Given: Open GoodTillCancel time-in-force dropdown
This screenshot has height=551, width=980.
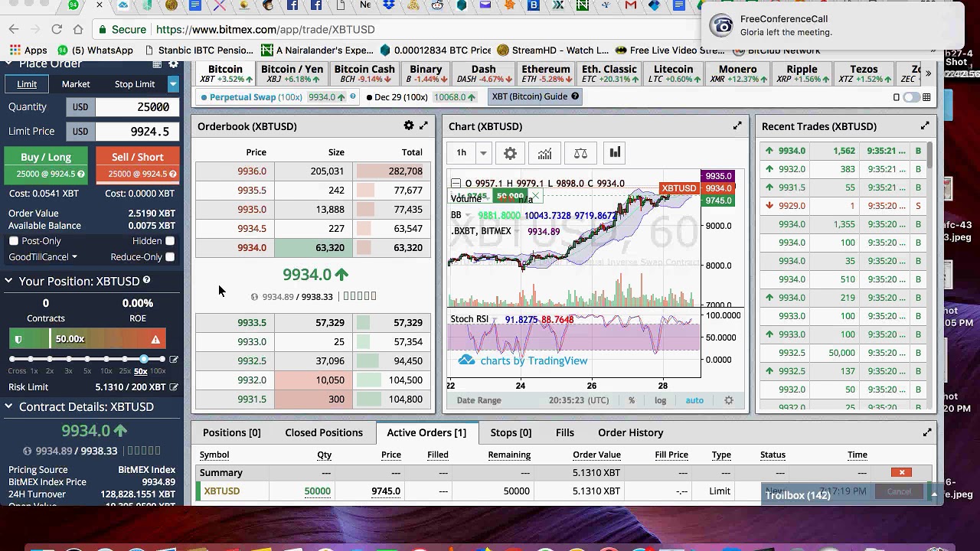Looking at the screenshot, I should click(43, 257).
